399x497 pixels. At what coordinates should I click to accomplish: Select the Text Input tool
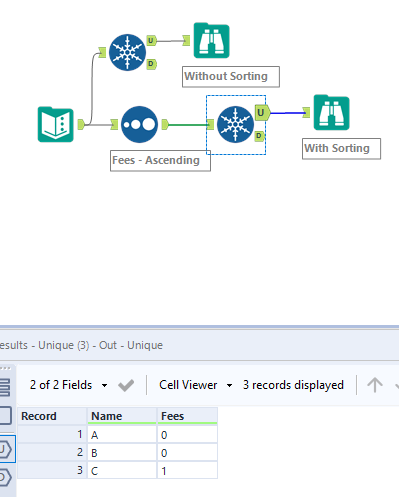point(56,125)
